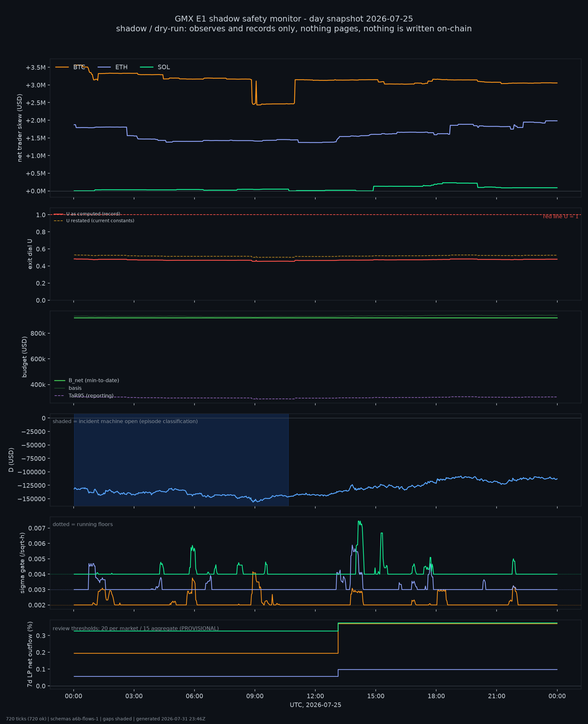Image resolution: width=588 pixels, height=724 pixels.
Task: Select the 0.4 tick on exit dial axis
Action: click(41, 266)
